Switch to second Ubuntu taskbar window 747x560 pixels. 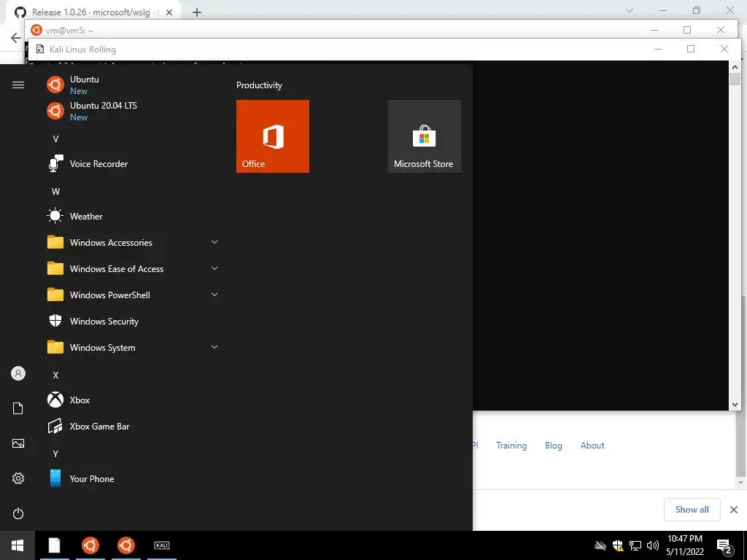pos(125,545)
